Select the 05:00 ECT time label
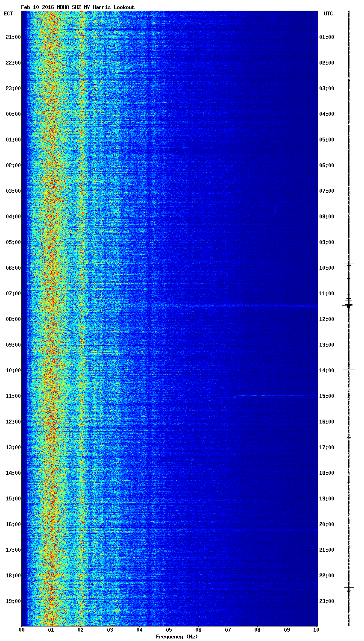The width and height of the screenshot is (364, 641). pos(13,242)
